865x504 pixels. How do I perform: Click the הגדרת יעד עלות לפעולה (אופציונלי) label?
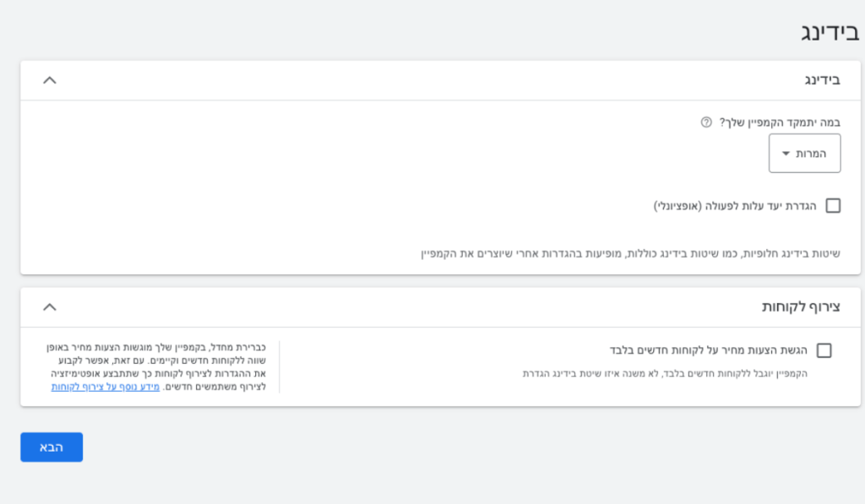pyautogui.click(x=735, y=205)
